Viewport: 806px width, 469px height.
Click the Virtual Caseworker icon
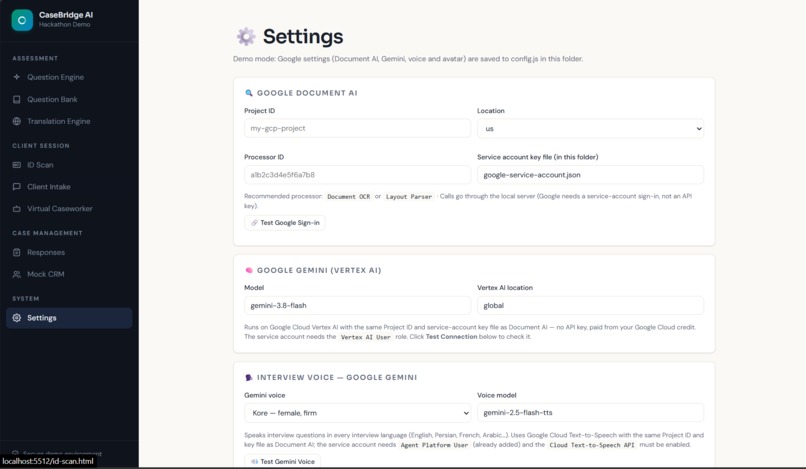(x=16, y=209)
